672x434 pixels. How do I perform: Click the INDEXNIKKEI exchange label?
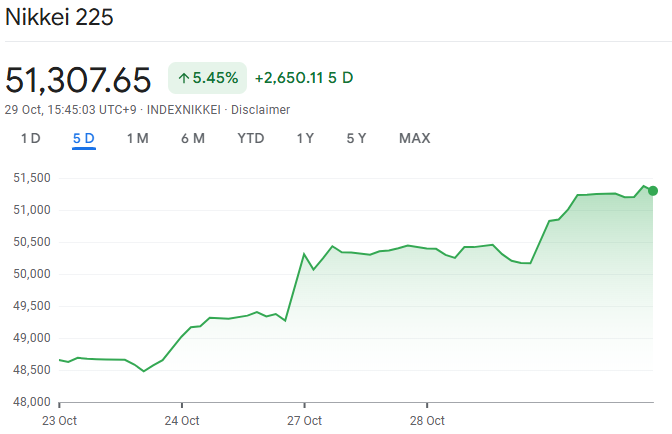pos(184,109)
